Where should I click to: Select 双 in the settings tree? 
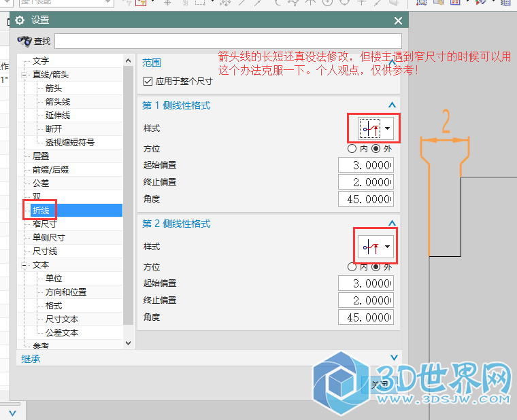pos(37,196)
